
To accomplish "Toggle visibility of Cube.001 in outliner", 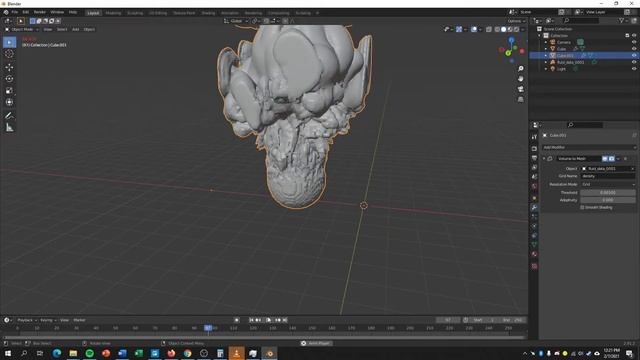I will click(634, 56).
